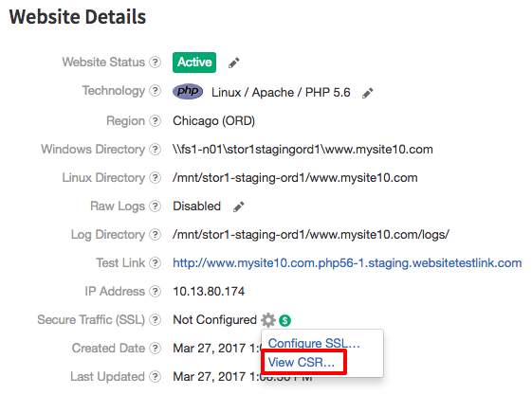Open help for Log Directory
Screen dimensions: 532x395
pos(156,234)
